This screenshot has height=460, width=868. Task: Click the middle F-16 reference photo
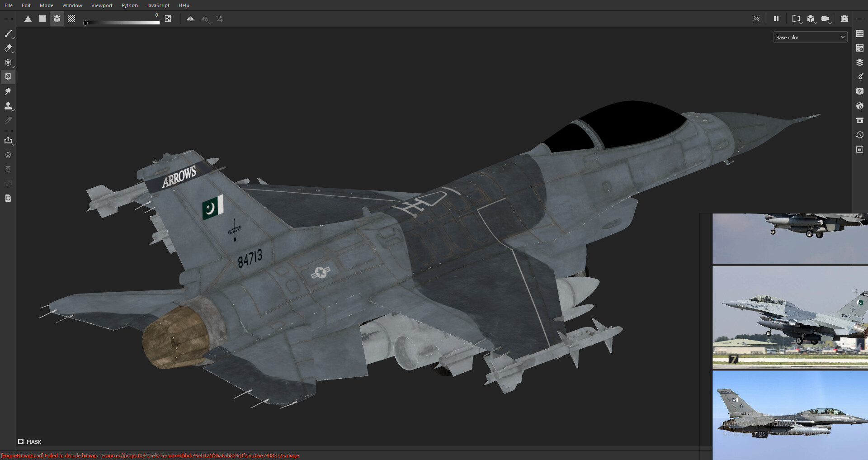[x=789, y=317]
